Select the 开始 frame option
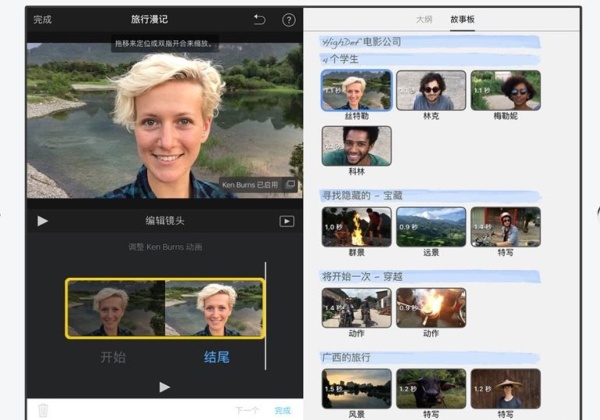The height and width of the screenshot is (420, 600). coord(113,357)
